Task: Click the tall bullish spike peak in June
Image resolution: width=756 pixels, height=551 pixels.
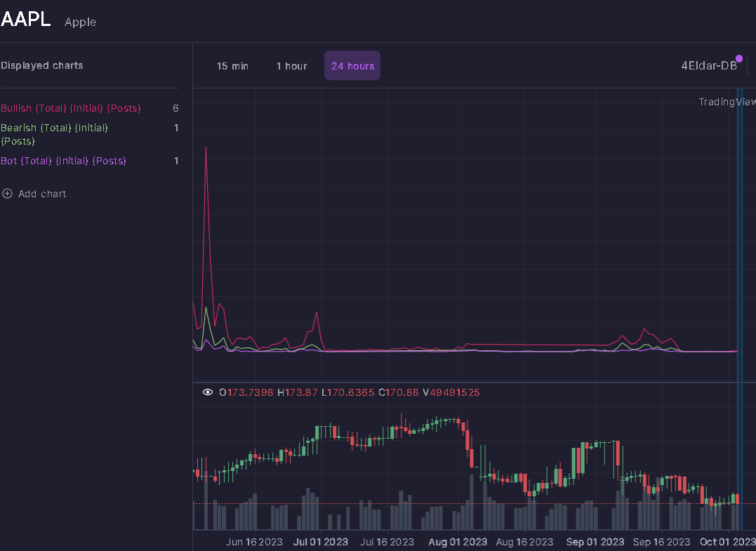Action: pos(206,147)
